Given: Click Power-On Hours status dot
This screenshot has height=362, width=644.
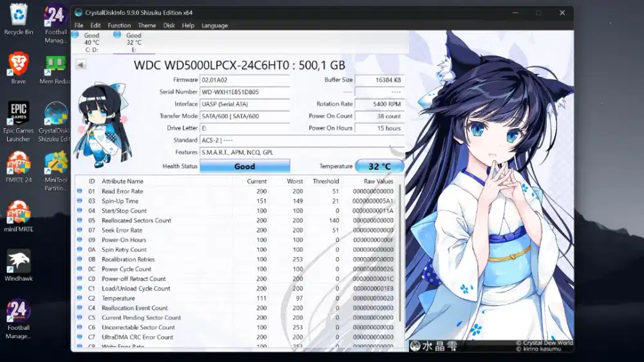Looking at the screenshot, I should coord(79,240).
